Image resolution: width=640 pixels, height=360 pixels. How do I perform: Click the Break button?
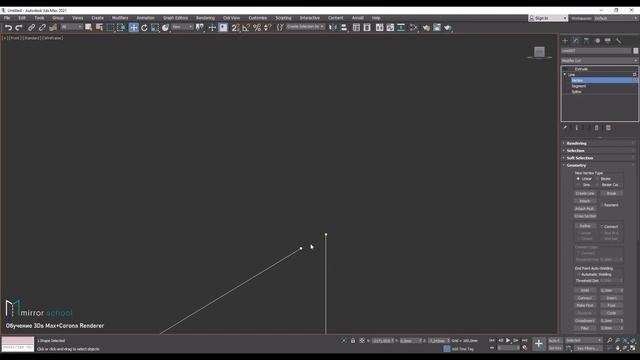click(x=611, y=193)
